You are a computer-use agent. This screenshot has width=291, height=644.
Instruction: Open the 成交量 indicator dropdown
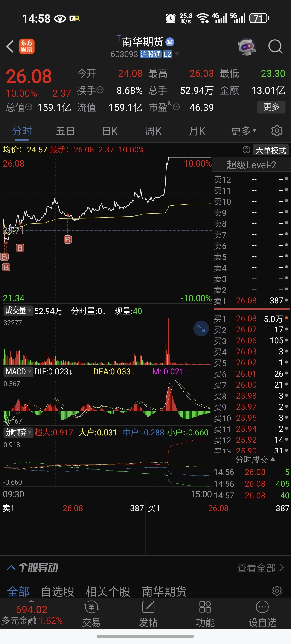[18, 311]
